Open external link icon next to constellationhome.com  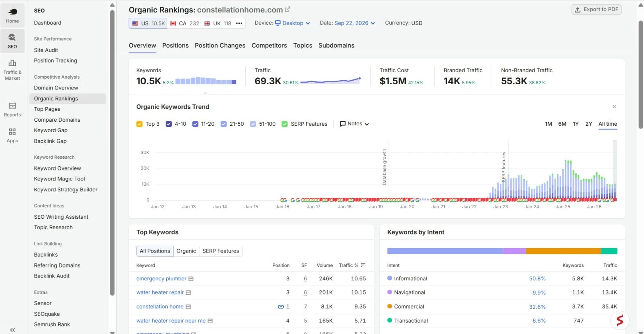click(287, 9)
